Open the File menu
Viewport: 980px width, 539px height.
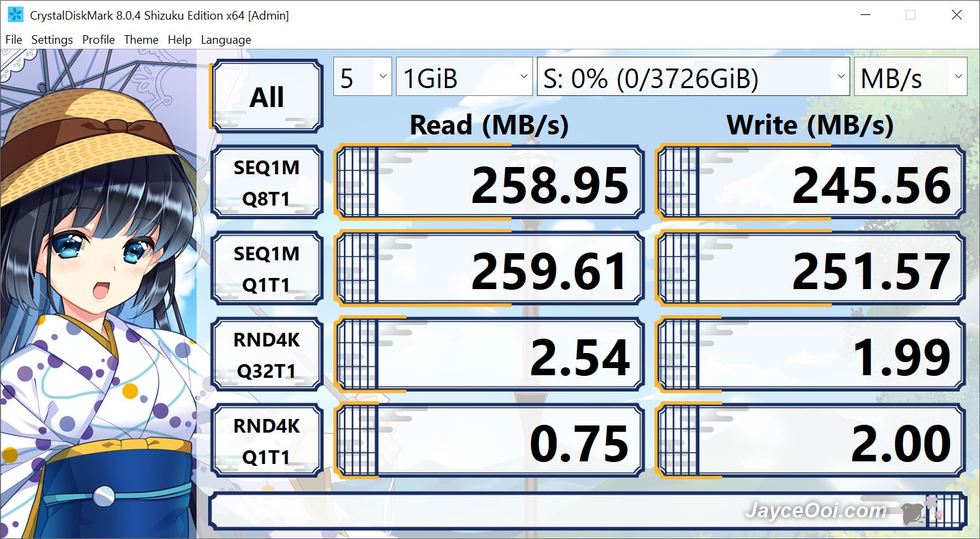click(x=14, y=40)
